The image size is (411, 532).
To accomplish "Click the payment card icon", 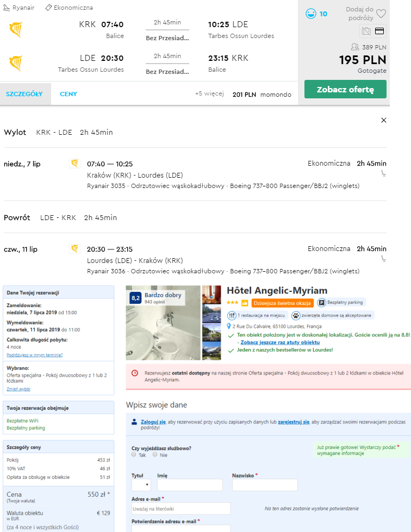I will pyautogui.click(x=379, y=31).
